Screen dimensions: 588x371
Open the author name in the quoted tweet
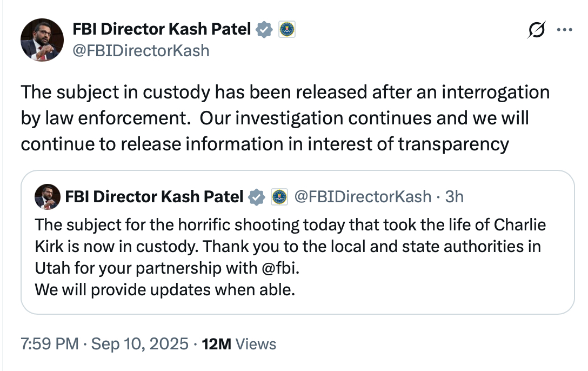[x=154, y=196]
